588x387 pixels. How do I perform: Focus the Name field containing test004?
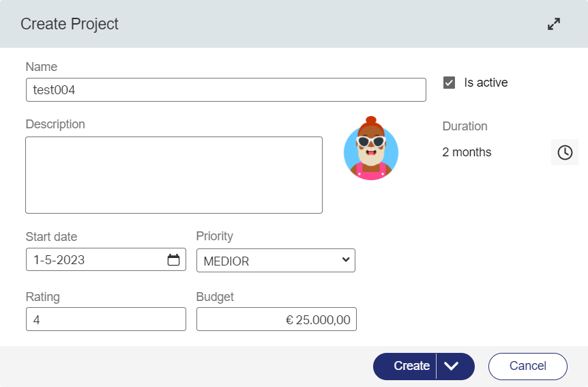point(225,89)
